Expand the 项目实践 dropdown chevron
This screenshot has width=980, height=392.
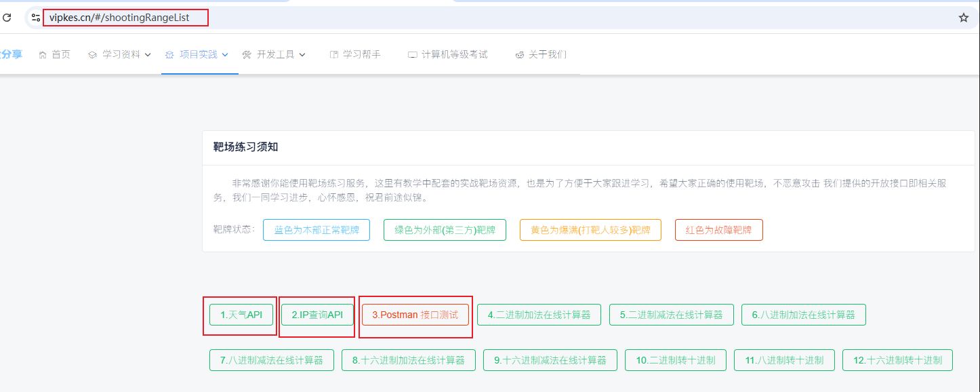[x=225, y=54]
